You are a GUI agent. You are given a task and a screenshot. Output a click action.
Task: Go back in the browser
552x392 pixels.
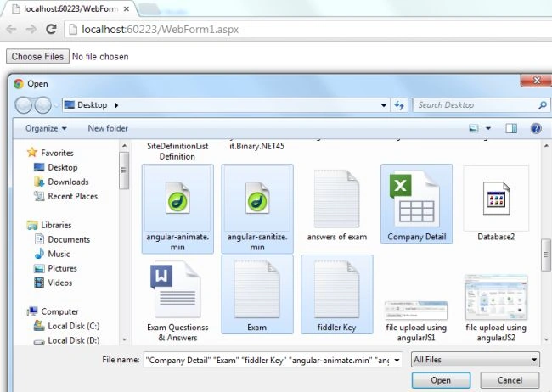pos(12,29)
